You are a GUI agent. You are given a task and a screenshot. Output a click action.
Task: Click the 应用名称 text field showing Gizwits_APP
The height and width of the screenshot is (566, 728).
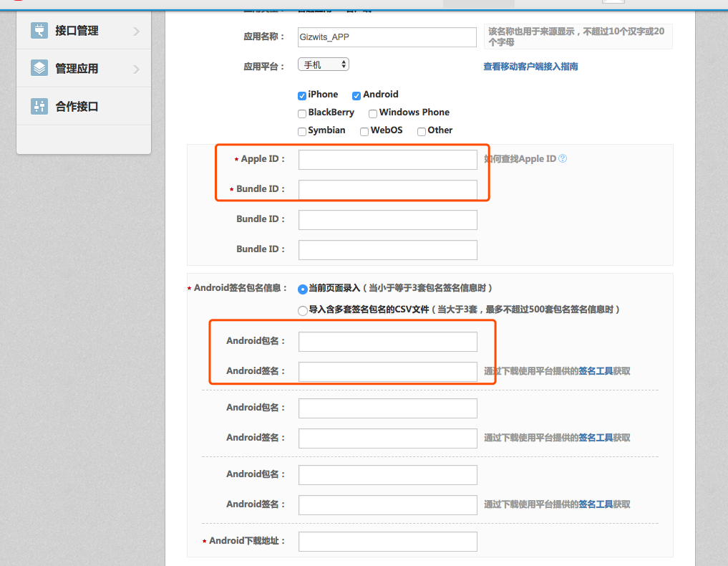(387, 37)
